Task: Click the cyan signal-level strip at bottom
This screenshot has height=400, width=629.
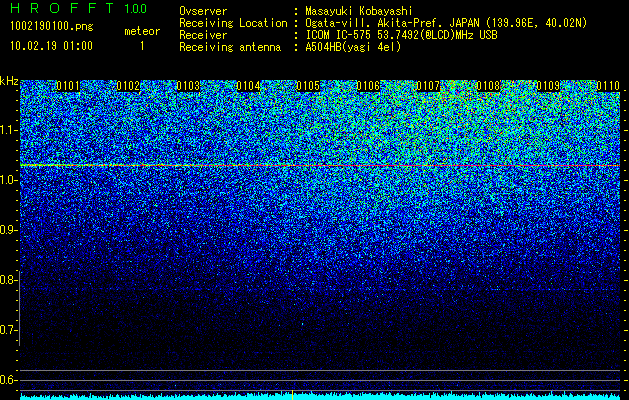Action: pyautogui.click(x=320, y=396)
